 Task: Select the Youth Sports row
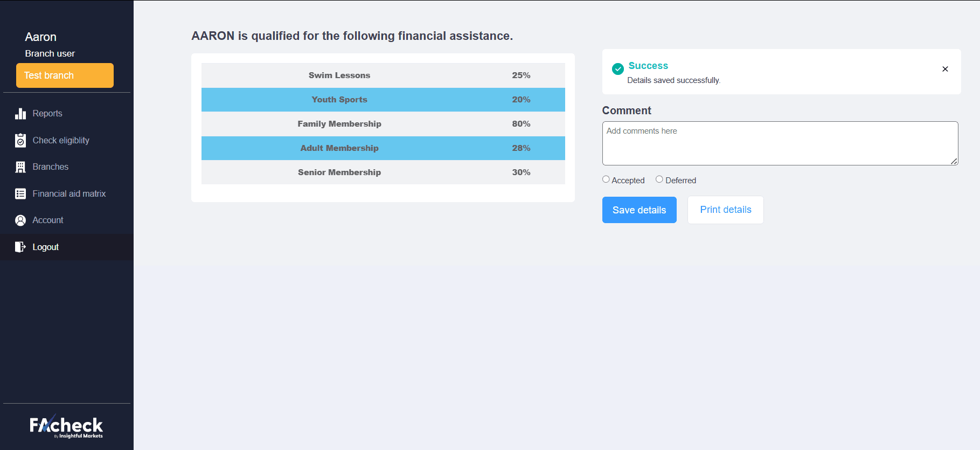point(383,100)
